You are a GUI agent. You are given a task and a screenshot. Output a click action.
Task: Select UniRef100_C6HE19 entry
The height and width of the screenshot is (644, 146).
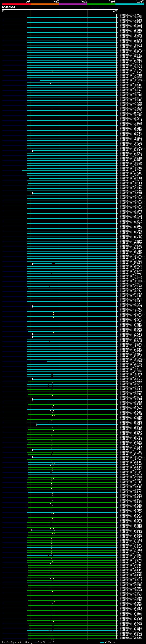pos(131,156)
